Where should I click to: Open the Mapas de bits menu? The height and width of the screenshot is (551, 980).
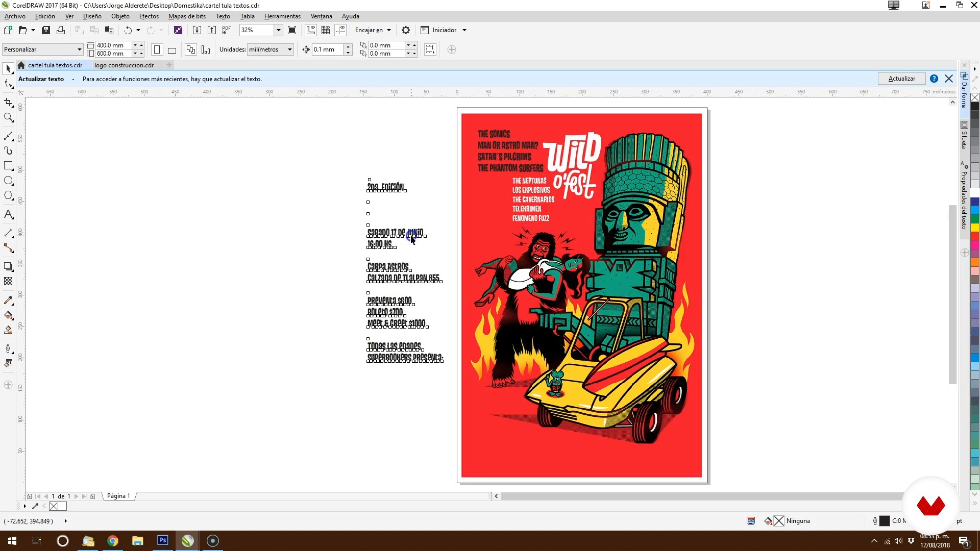[x=187, y=16]
